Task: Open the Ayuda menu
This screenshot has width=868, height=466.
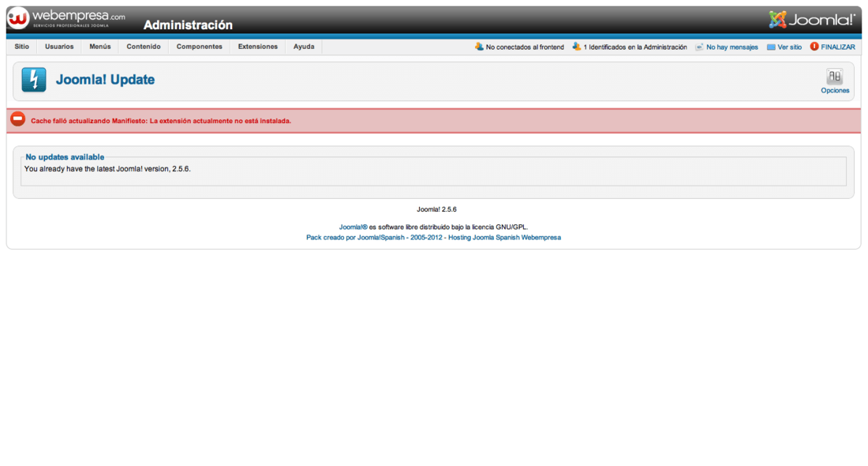Action: pyautogui.click(x=304, y=47)
